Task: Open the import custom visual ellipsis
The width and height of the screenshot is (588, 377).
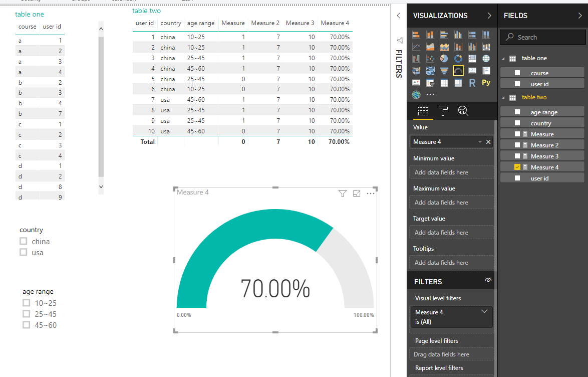Action: [430, 95]
